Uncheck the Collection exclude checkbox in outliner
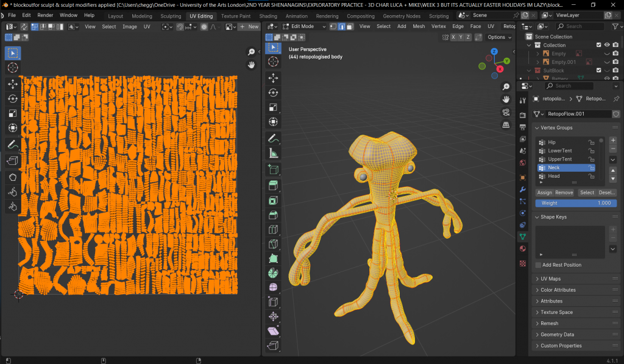This screenshot has width=624, height=364. [598, 45]
